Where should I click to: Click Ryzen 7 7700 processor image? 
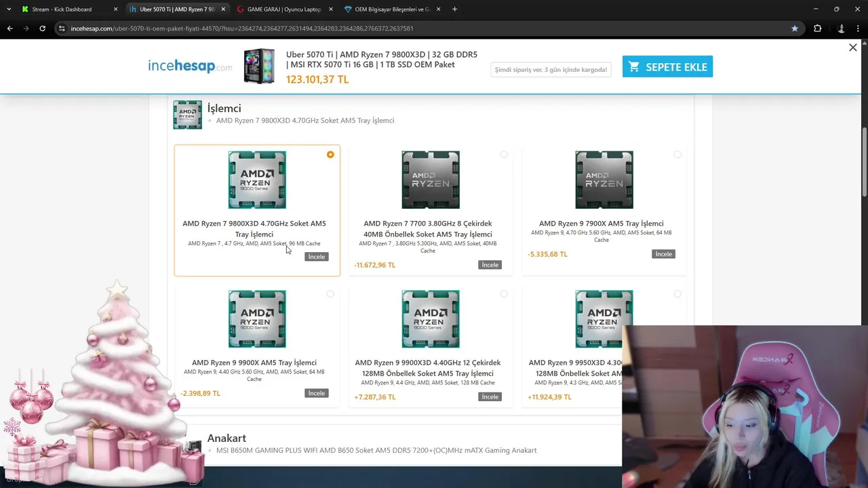coord(431,180)
